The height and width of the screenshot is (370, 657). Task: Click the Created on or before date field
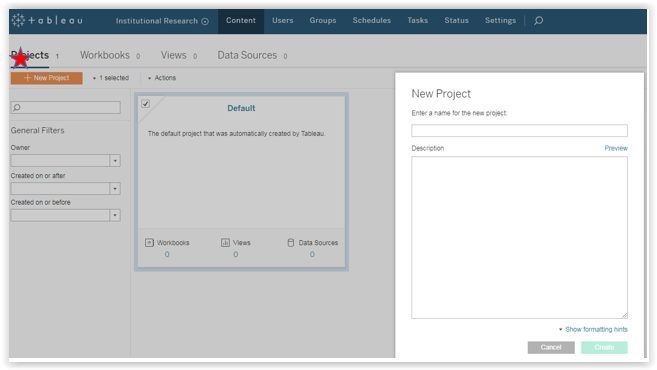pyautogui.click(x=60, y=215)
